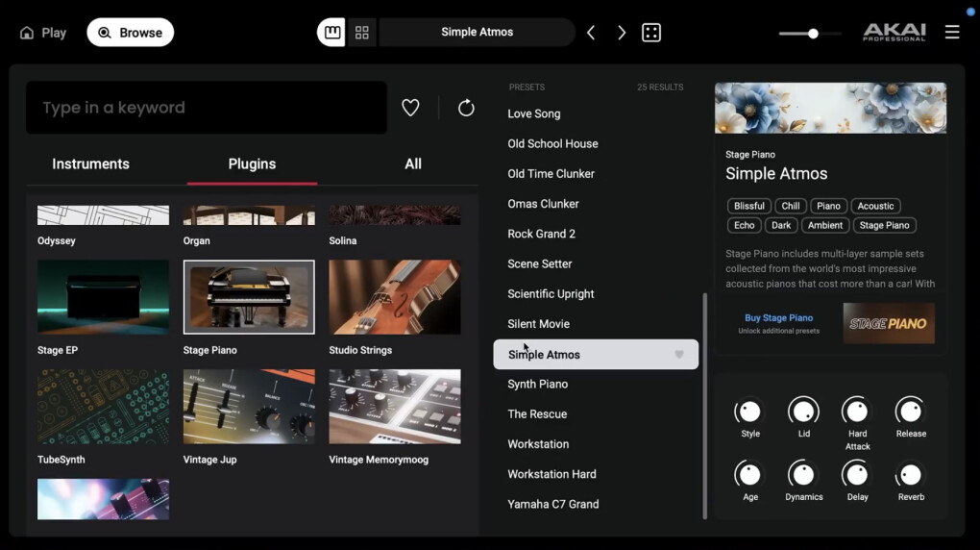Click the master volume slider
The width and height of the screenshot is (980, 550).
tap(811, 34)
